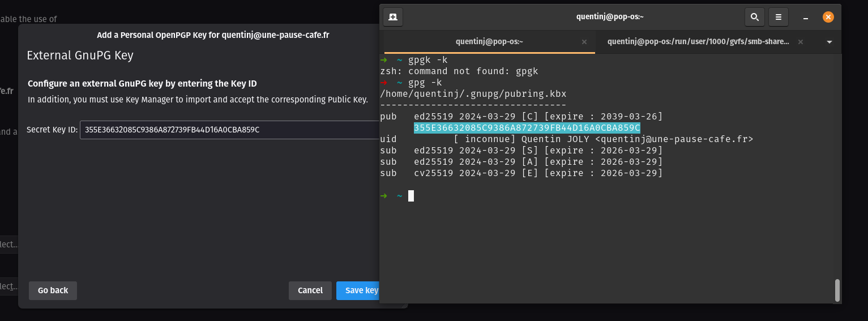Switch to quentinj@pop-os:~ terminal tab
This screenshot has width=868, height=321.
(489, 42)
